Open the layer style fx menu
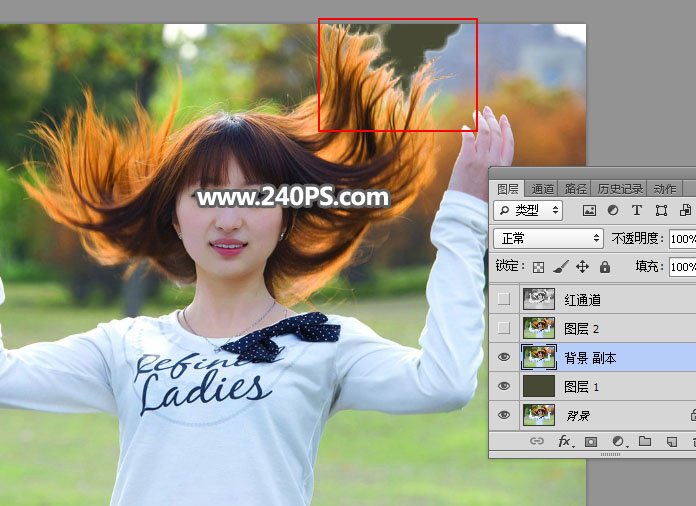This screenshot has width=696, height=506. [564, 441]
